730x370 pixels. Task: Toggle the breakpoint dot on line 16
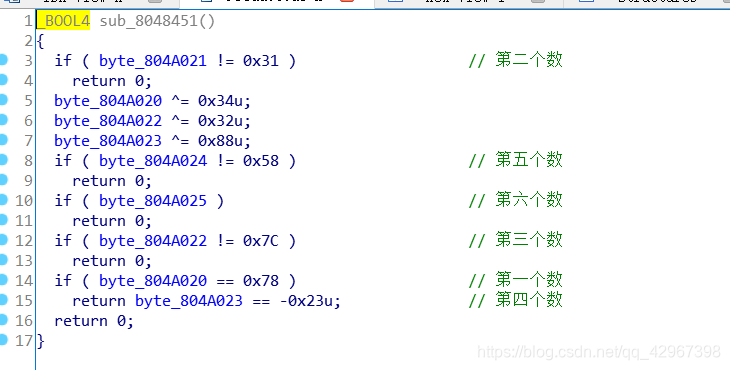tap(3, 320)
